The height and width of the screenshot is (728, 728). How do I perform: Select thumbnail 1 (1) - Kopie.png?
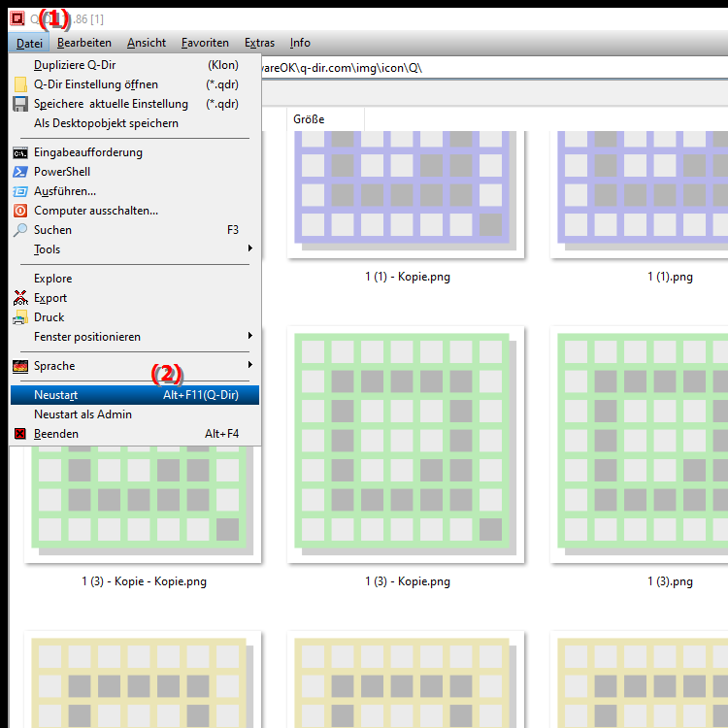click(406, 194)
